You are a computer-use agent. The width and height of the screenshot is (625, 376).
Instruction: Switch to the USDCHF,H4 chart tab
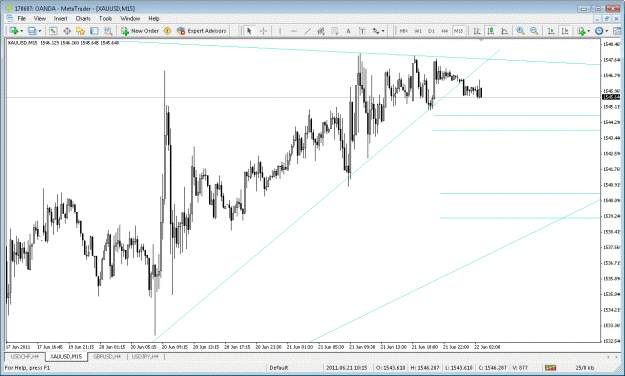tap(25, 356)
